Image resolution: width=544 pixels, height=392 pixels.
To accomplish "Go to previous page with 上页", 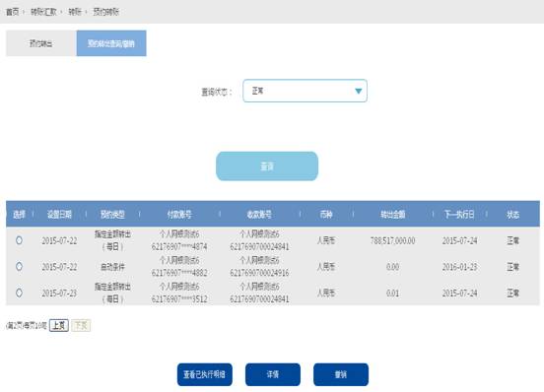I will point(59,325).
